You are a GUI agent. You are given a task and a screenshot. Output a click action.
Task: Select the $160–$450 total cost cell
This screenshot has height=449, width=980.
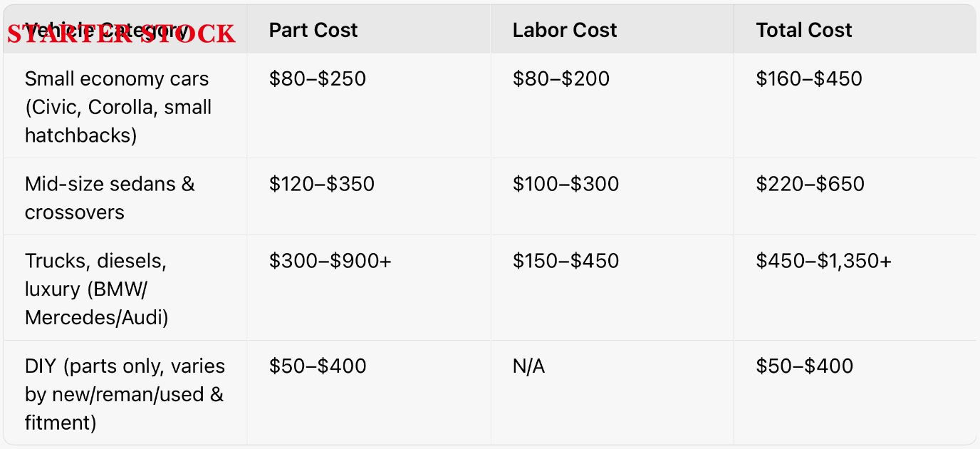[809, 78]
